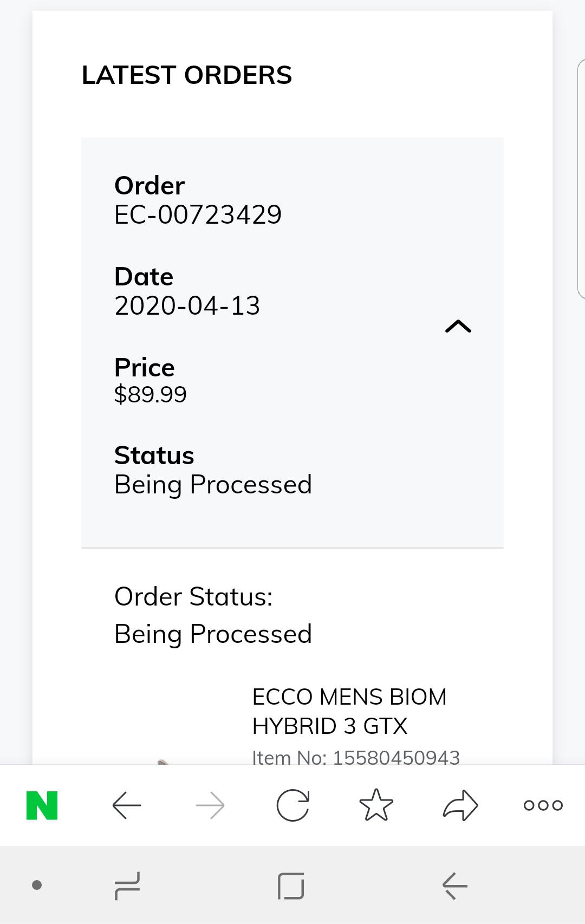Bookmark the page with the star icon
585x924 pixels.
tap(376, 805)
